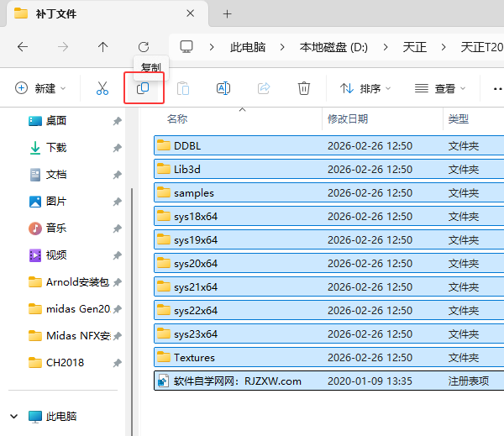Select the samples folder
The width and height of the screenshot is (504, 436).
pos(328,192)
